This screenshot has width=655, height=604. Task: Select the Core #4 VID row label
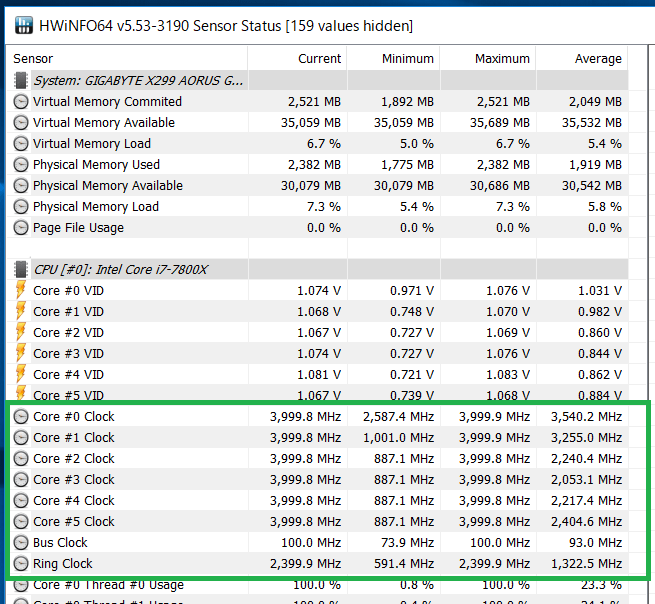coord(69,374)
